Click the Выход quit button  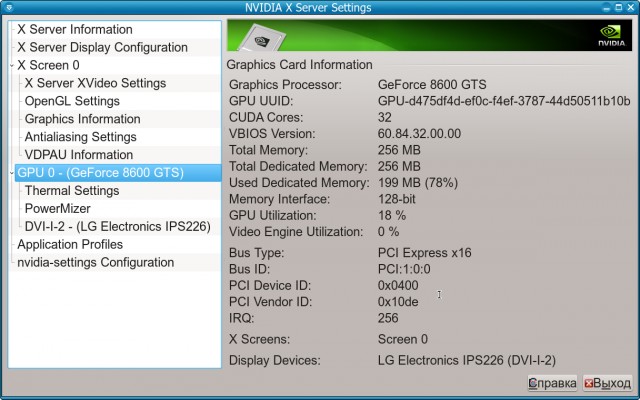pos(607,383)
